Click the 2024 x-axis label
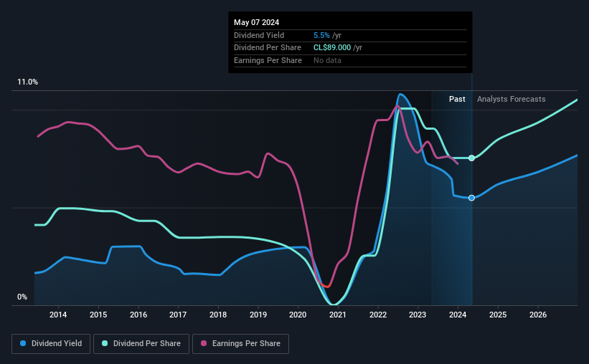This screenshot has height=364, width=589. 458,315
